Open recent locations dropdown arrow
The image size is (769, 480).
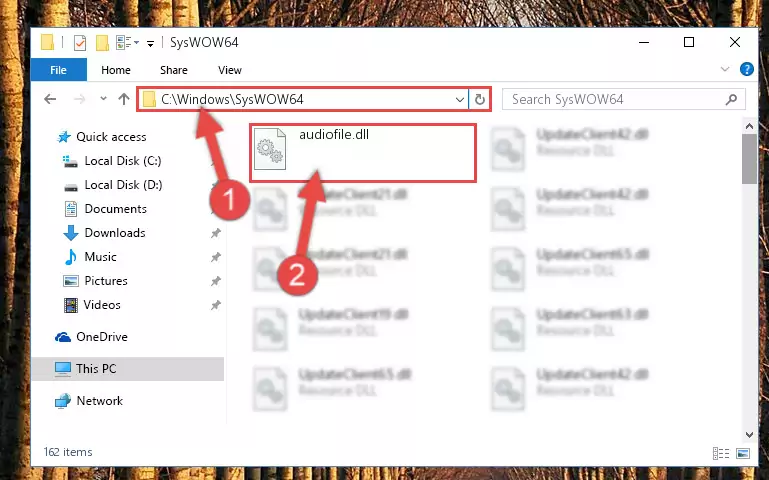pyautogui.click(x=103, y=99)
